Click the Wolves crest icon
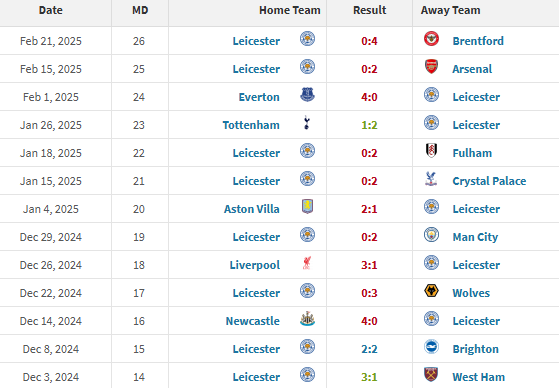 [431, 291]
